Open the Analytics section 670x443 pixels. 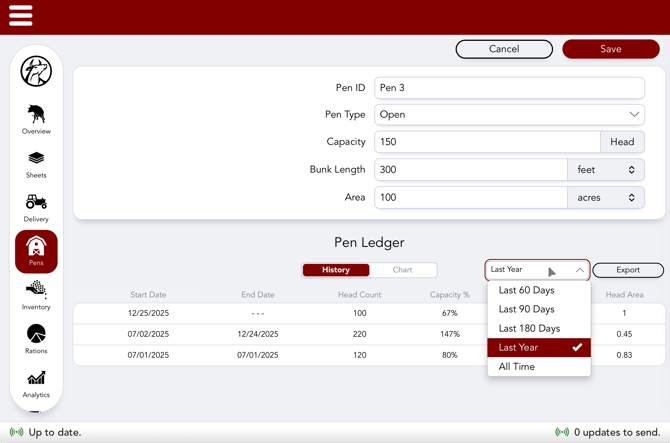coord(36,384)
